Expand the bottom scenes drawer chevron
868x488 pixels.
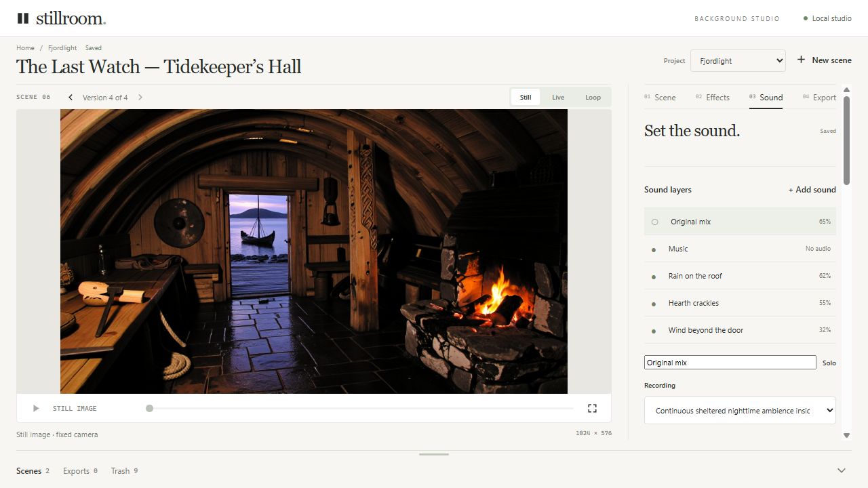click(842, 470)
